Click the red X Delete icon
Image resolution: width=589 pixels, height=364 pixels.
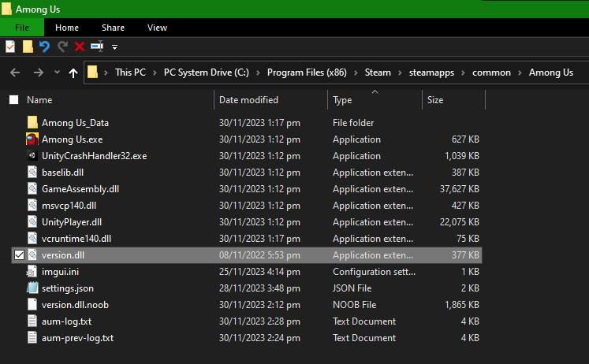[x=80, y=46]
